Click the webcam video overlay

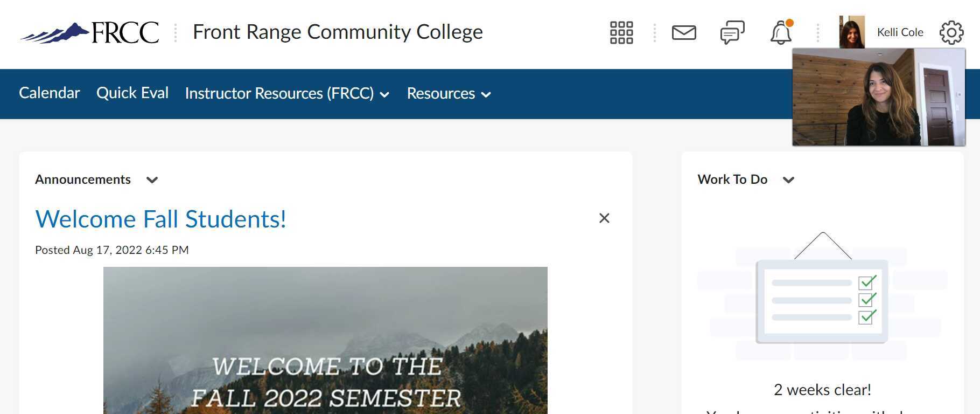point(879,97)
